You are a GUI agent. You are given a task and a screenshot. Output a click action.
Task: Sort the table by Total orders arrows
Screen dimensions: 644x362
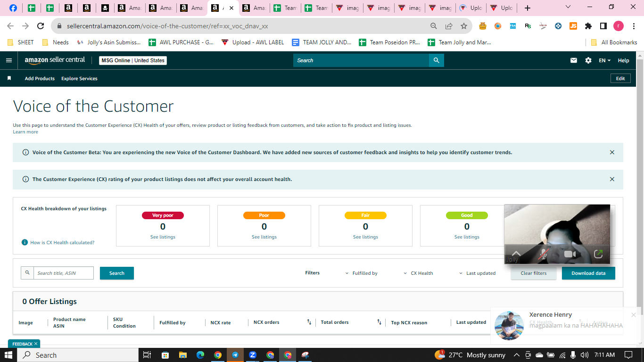(x=379, y=322)
